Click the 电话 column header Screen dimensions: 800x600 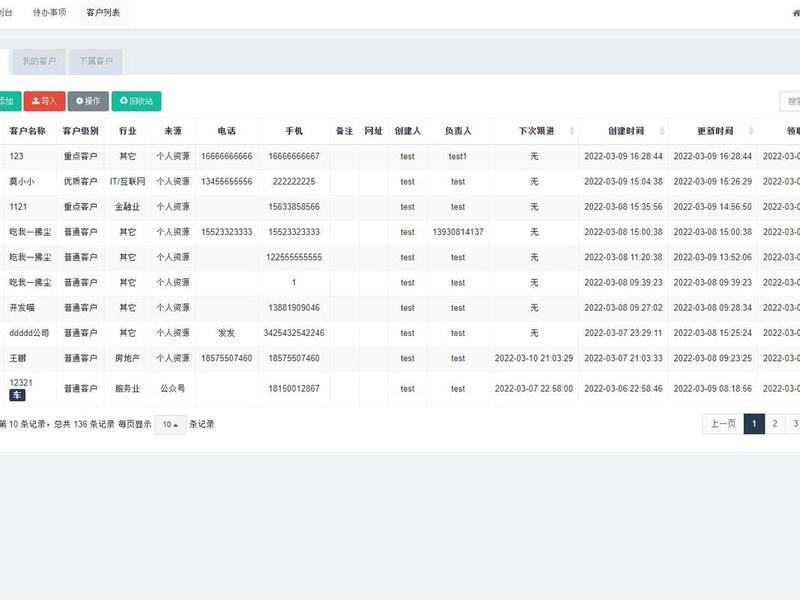pyautogui.click(x=227, y=131)
